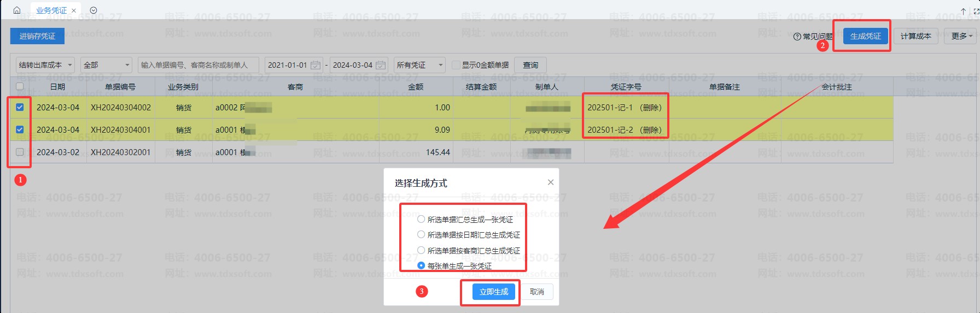The image size is (980, 313).
Task: Click the 进销存凭证 button
Action: (x=37, y=36)
